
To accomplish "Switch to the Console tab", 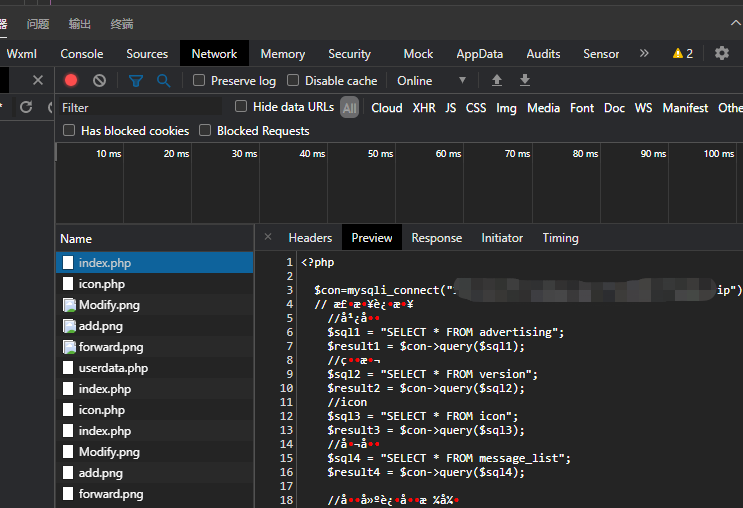I will [82, 54].
